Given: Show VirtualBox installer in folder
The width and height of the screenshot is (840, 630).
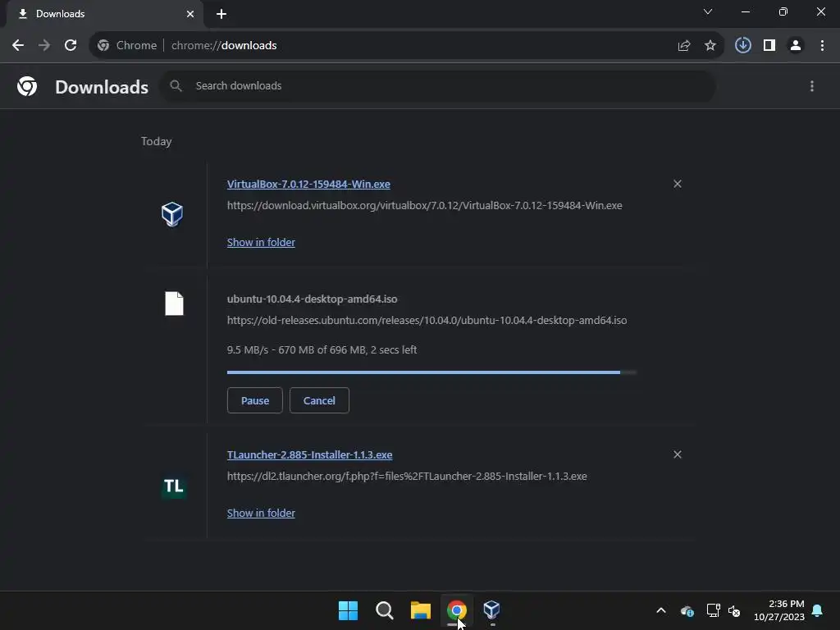Looking at the screenshot, I should 261,242.
